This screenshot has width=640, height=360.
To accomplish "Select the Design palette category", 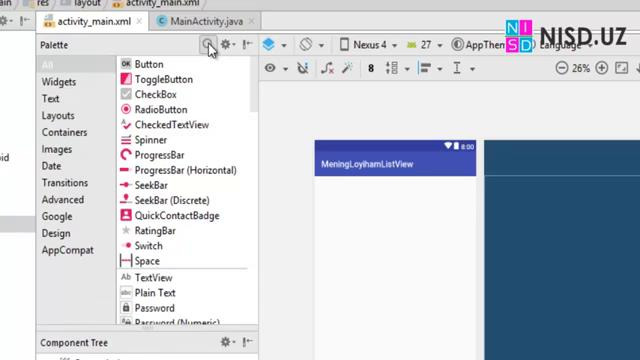I will point(76,233).
